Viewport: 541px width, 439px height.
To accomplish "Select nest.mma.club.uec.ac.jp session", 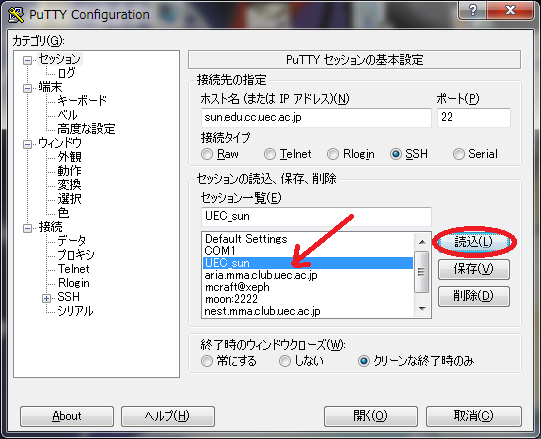I will 308,311.
